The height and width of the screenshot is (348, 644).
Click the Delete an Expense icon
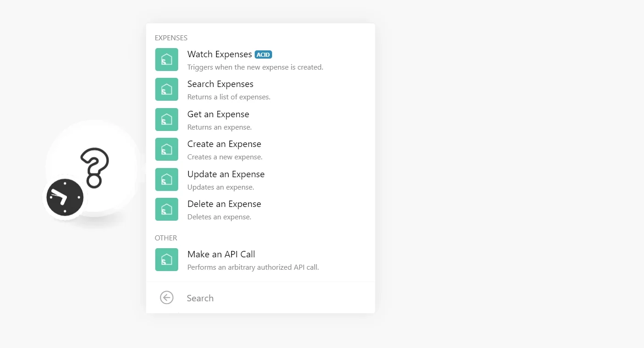(x=167, y=209)
